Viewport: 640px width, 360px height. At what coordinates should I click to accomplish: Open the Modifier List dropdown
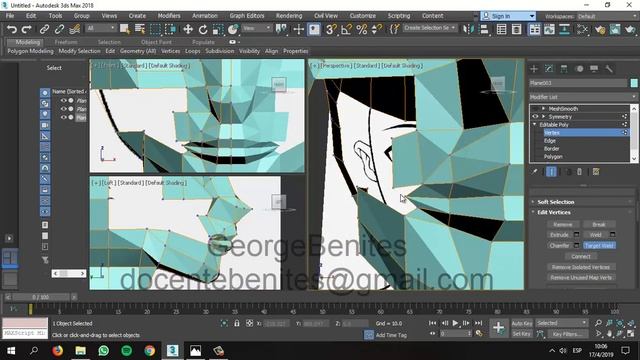[x=583, y=97]
